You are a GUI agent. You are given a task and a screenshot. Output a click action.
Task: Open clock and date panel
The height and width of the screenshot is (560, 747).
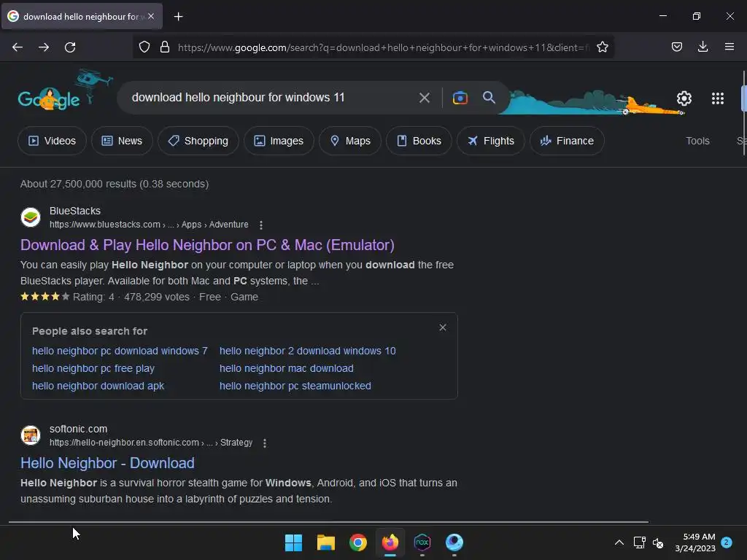click(x=695, y=542)
